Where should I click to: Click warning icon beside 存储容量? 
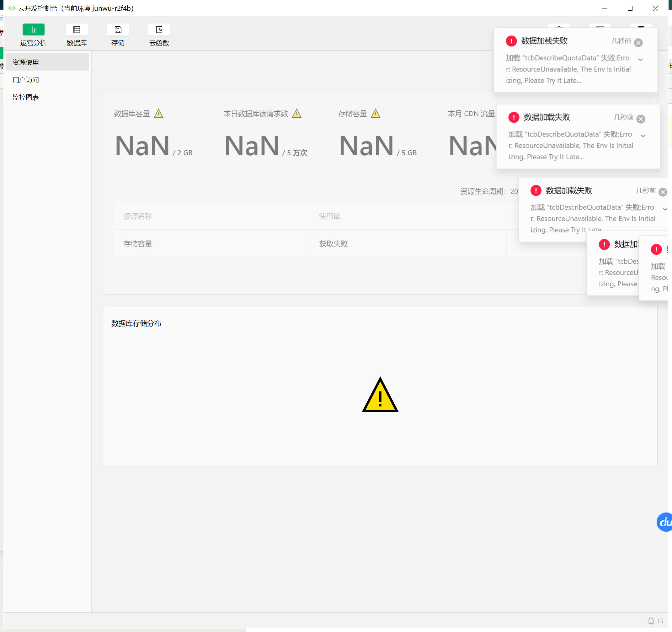(375, 114)
